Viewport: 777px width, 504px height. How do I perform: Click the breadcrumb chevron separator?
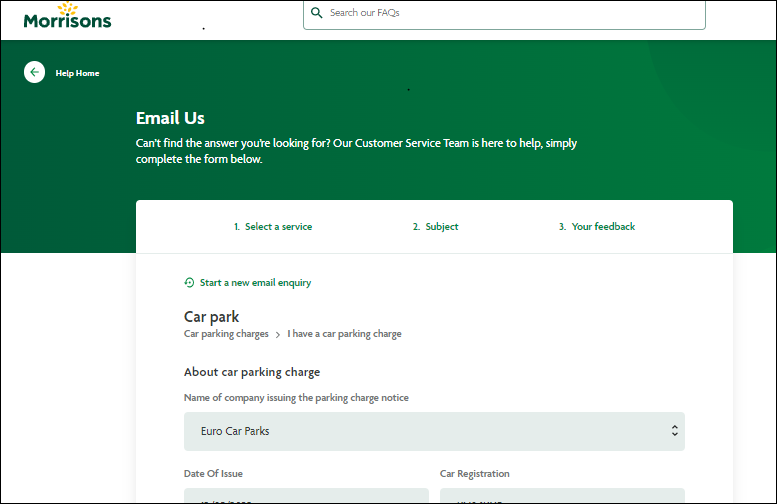tap(278, 335)
